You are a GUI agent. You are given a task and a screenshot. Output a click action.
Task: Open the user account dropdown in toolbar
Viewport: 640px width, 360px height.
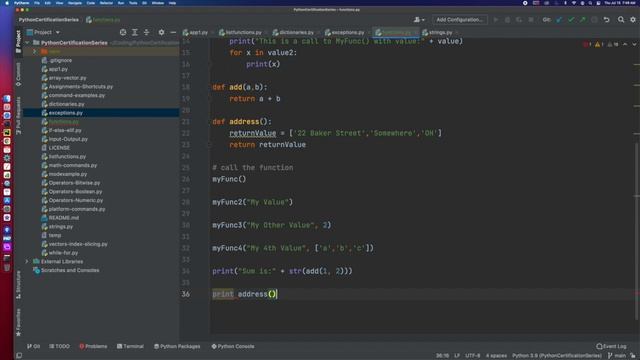[419, 20]
